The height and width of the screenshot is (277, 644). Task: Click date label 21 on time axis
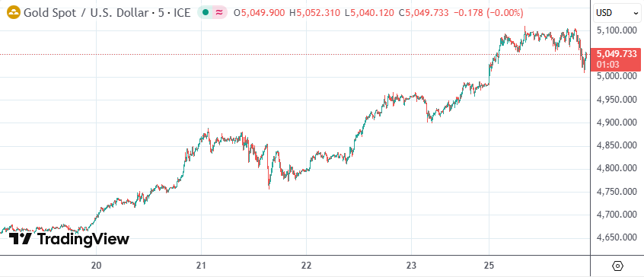(x=201, y=266)
